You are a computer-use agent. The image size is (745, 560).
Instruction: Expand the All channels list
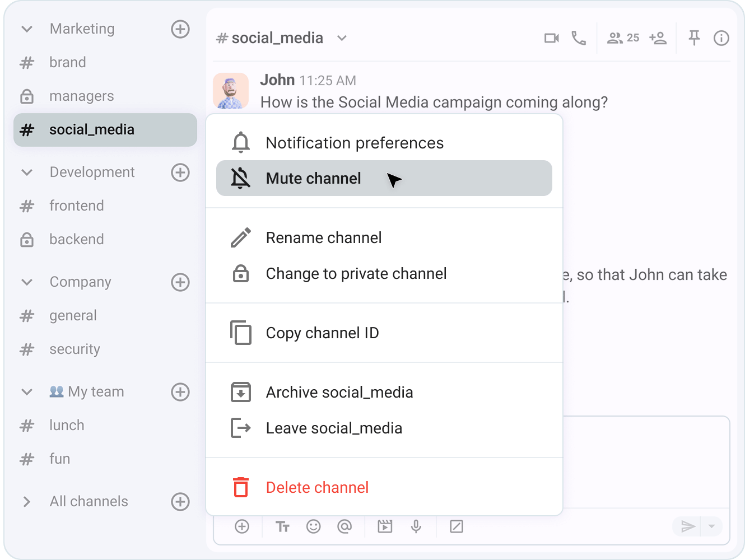[x=26, y=501]
